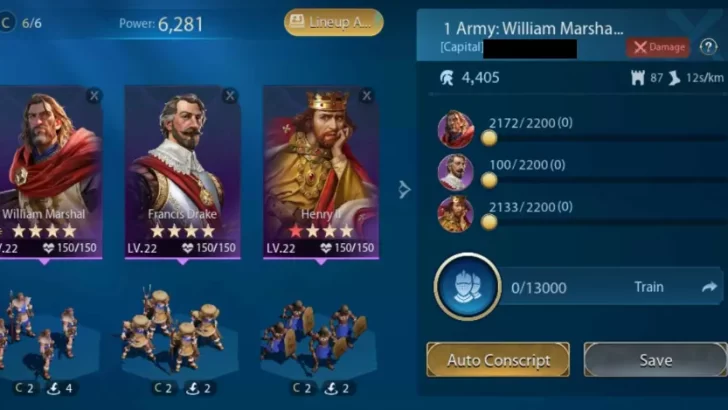This screenshot has height=410, width=728.
Task: Adjust William Marshal's troop slider handle
Action: coord(488,138)
